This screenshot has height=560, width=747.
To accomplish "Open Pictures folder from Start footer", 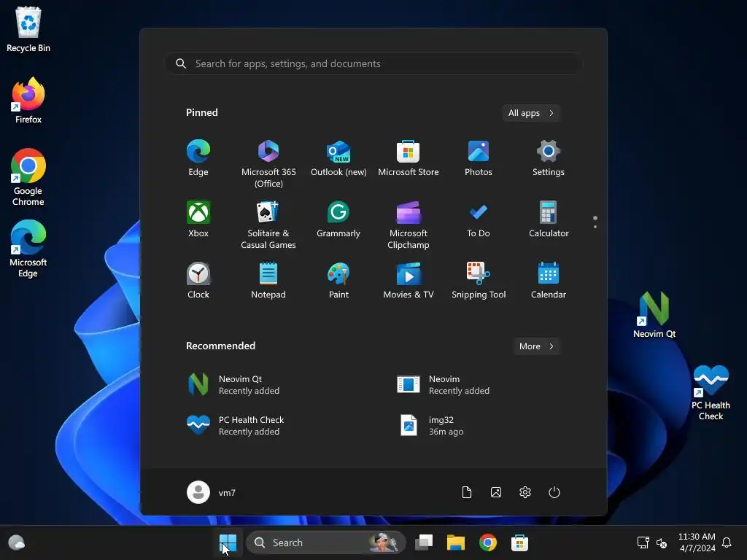I will tap(496, 492).
